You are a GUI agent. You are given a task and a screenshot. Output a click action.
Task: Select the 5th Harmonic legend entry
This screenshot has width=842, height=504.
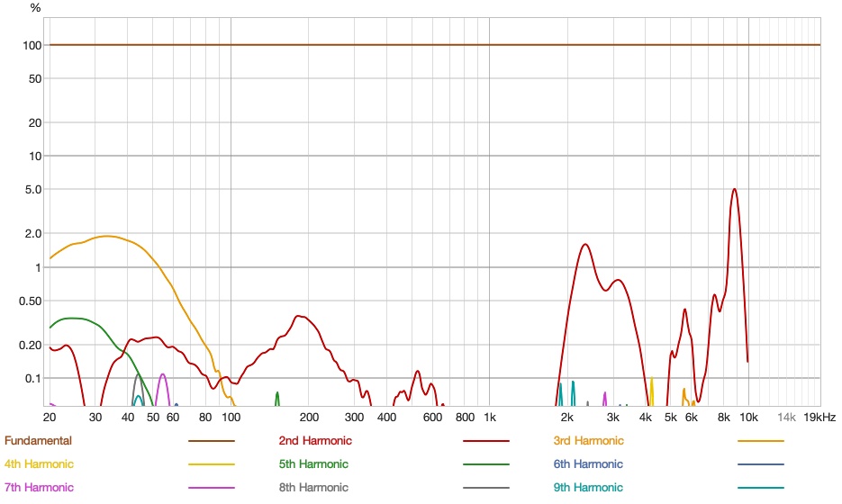click(x=314, y=464)
